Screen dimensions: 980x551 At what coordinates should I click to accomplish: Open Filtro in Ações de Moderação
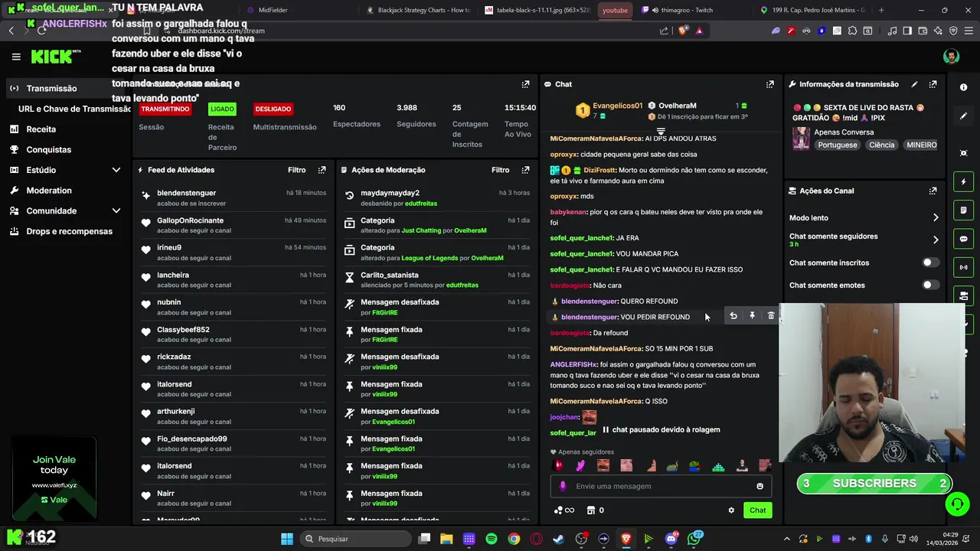(500, 170)
